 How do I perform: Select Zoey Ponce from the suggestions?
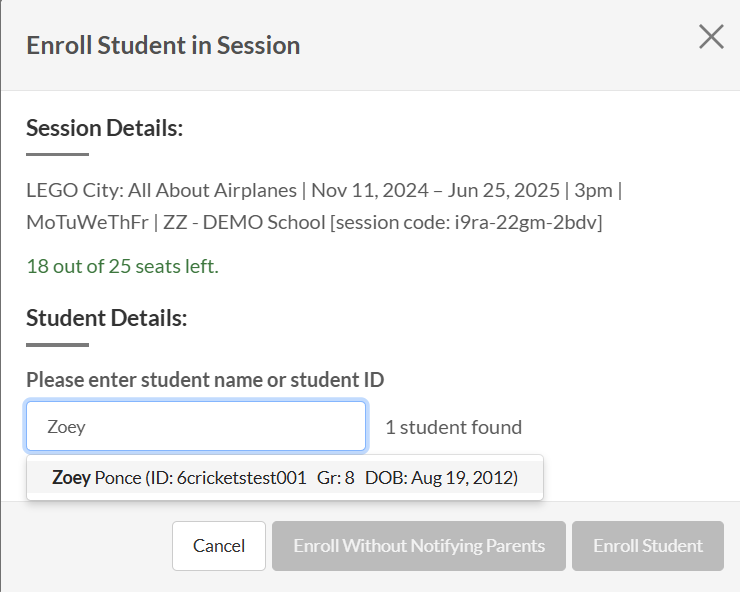(x=284, y=478)
